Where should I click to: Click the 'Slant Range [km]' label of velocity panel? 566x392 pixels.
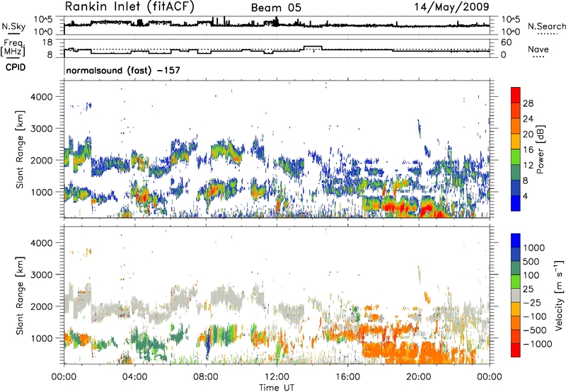coord(20,296)
